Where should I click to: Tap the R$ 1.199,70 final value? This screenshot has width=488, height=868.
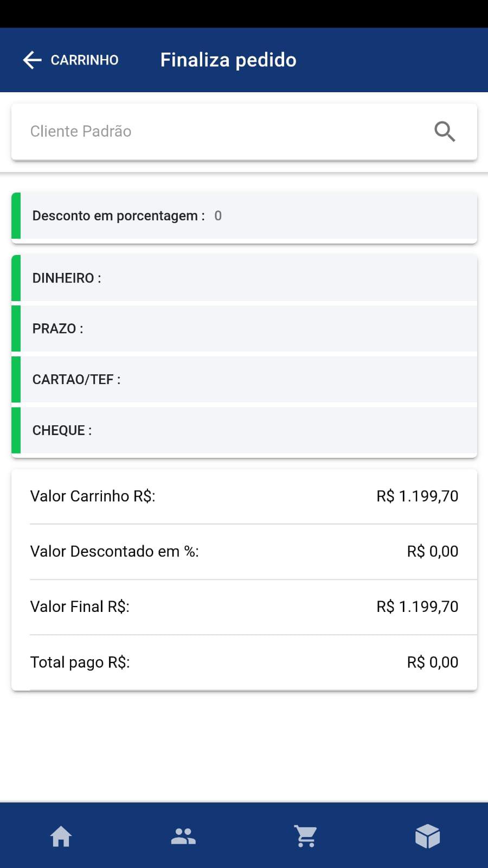pyautogui.click(x=417, y=607)
